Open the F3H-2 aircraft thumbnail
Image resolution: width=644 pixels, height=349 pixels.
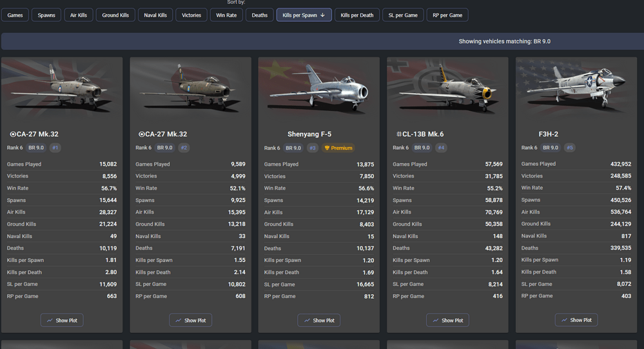tap(576, 88)
